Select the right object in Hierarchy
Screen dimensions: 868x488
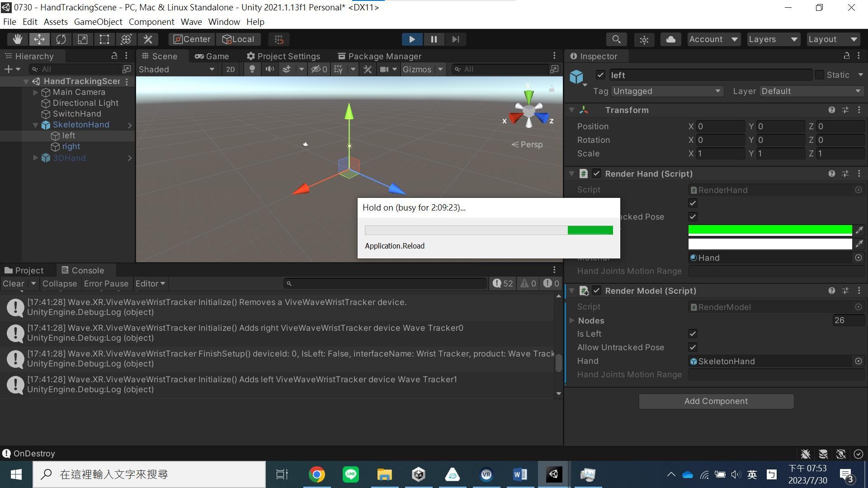point(71,146)
